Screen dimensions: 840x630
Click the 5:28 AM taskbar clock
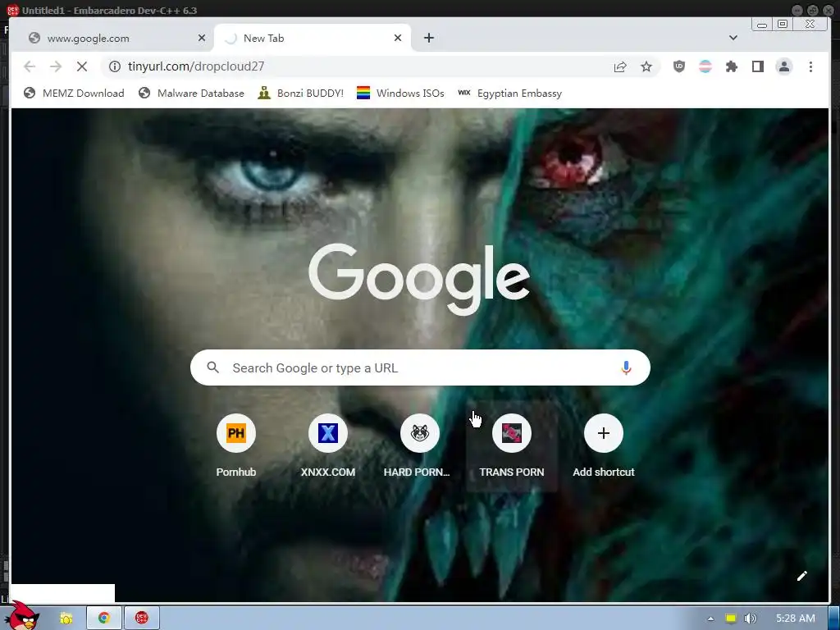point(795,619)
